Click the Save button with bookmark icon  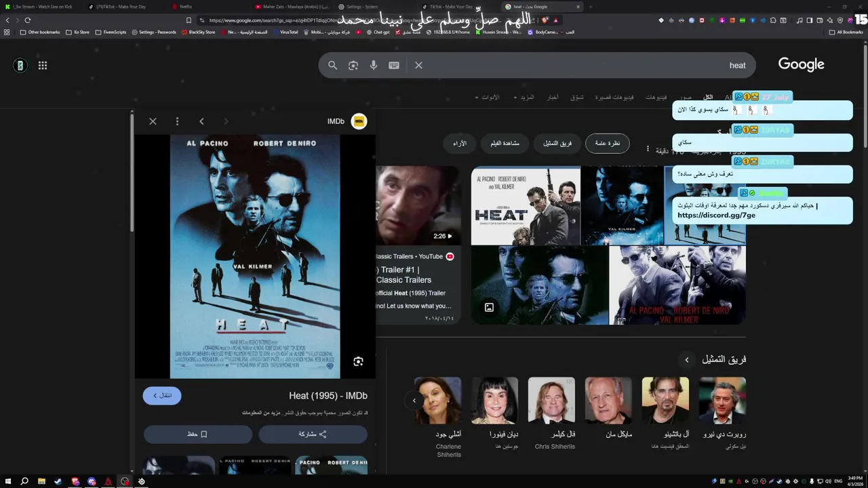(x=197, y=434)
